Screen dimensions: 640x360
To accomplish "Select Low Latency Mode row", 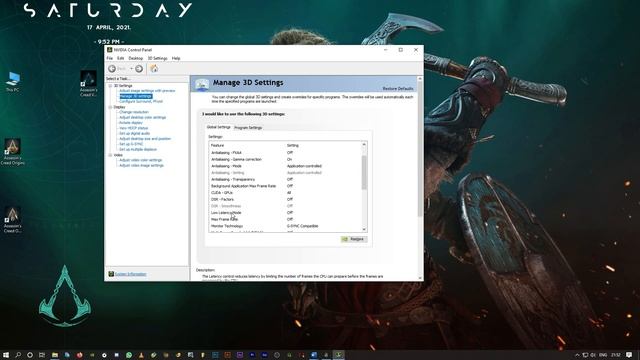I will coord(285,213).
